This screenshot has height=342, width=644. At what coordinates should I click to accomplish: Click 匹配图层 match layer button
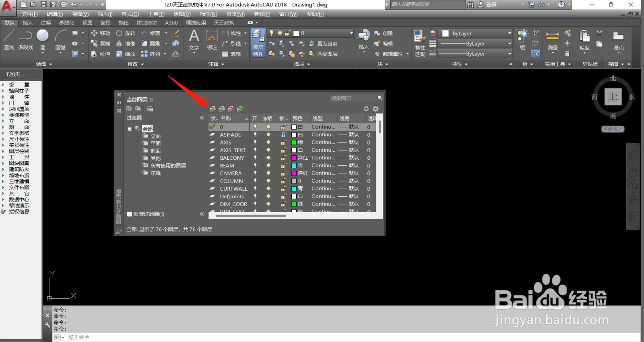[x=323, y=54]
